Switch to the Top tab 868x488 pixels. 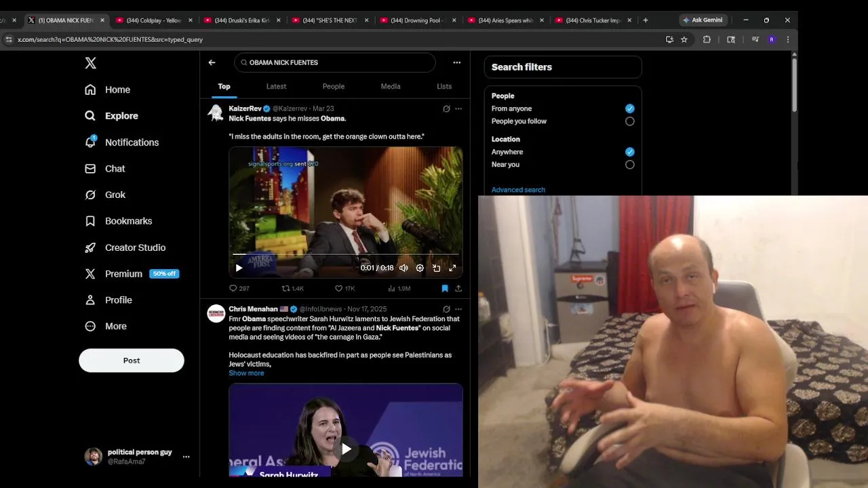click(224, 87)
